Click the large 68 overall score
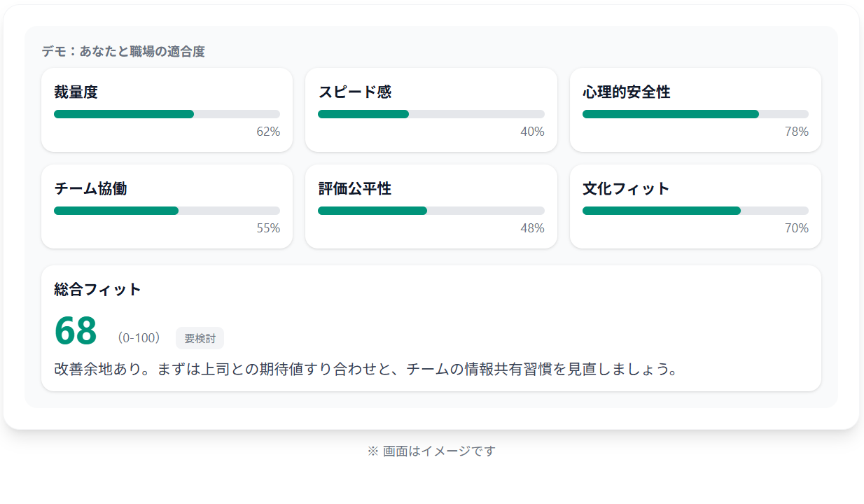Viewport: 864px width, 504px height. click(x=76, y=331)
